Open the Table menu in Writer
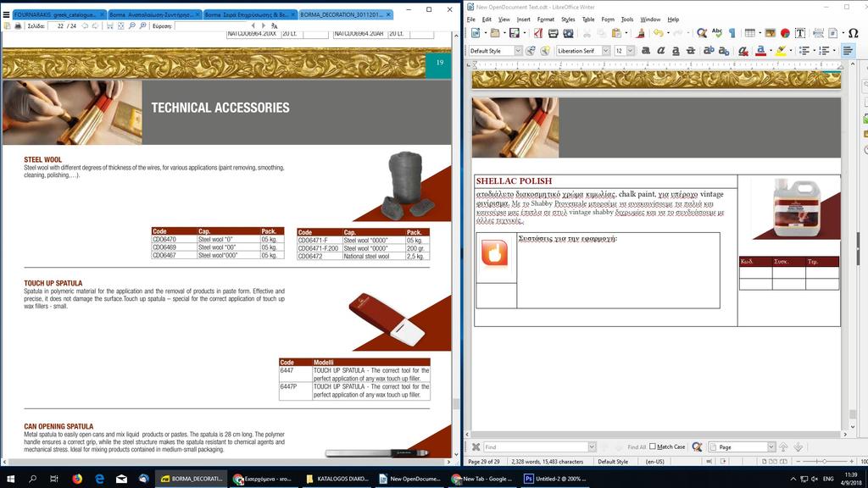868x488 pixels. [588, 19]
